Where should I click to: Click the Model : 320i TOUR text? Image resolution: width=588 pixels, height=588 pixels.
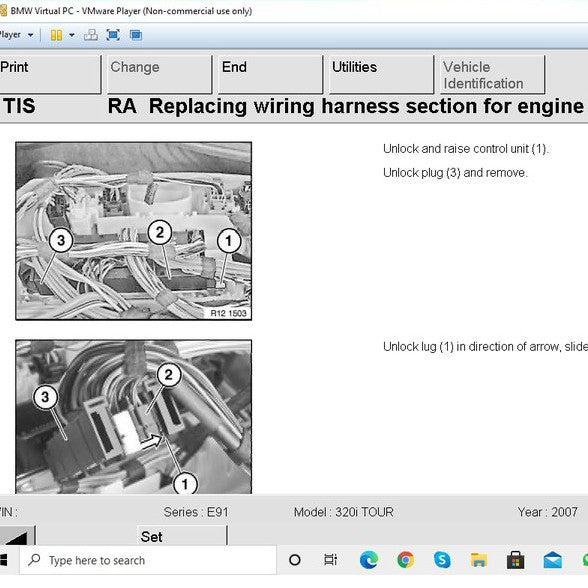(344, 512)
